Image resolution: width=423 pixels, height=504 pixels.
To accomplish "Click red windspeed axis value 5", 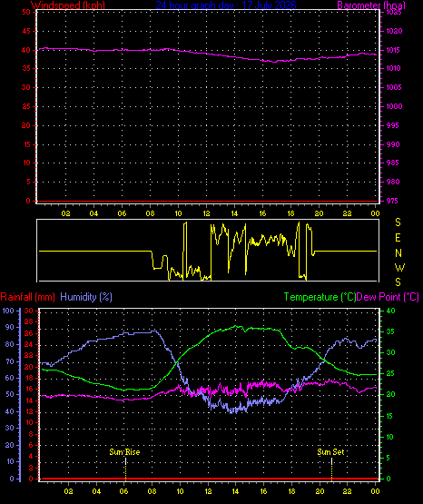I will click(28, 182).
